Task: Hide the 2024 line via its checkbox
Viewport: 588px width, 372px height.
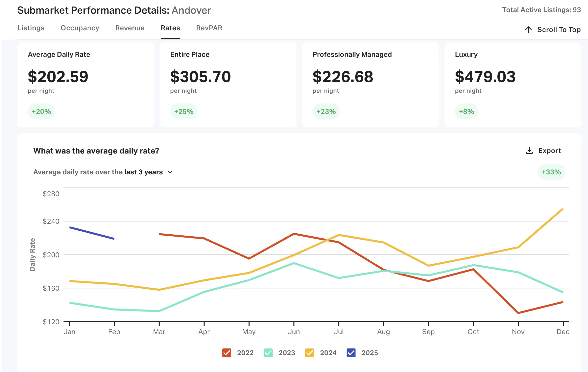Action: (x=310, y=353)
